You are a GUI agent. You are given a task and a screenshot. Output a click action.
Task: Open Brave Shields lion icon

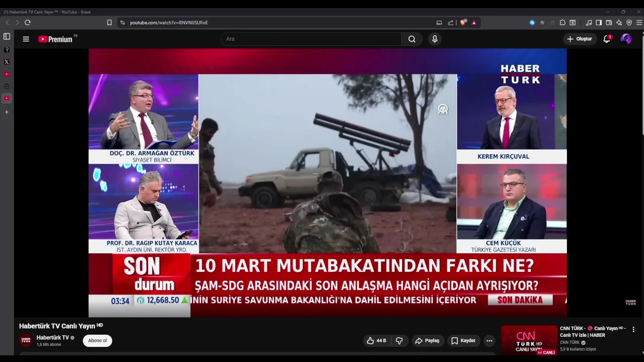pos(463,23)
